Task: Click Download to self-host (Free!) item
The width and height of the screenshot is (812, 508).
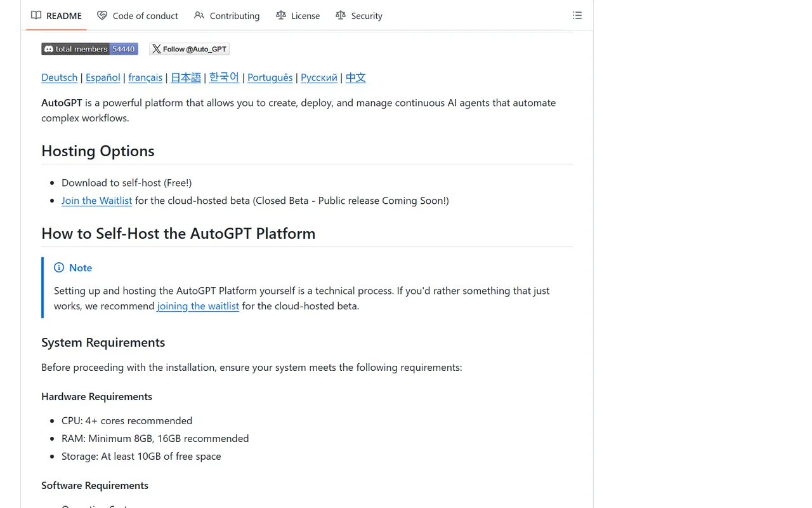Action: point(126,183)
